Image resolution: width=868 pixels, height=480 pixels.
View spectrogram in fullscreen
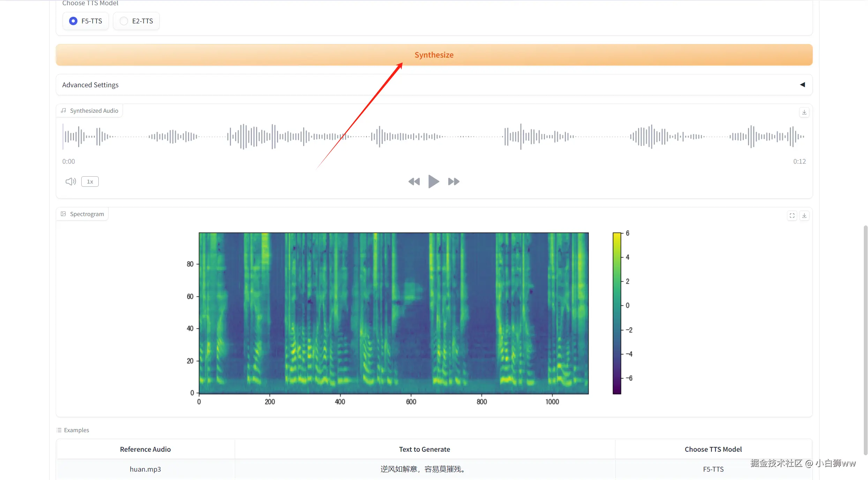pyautogui.click(x=792, y=216)
